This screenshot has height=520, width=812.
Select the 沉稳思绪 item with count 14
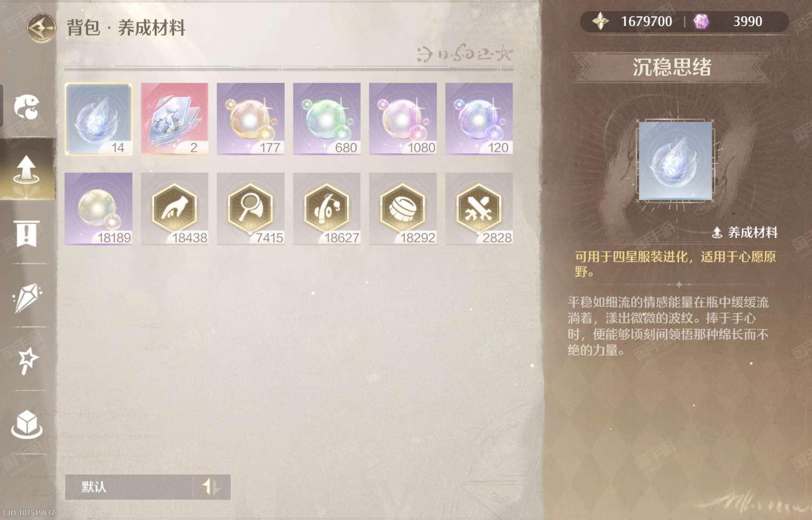point(99,119)
